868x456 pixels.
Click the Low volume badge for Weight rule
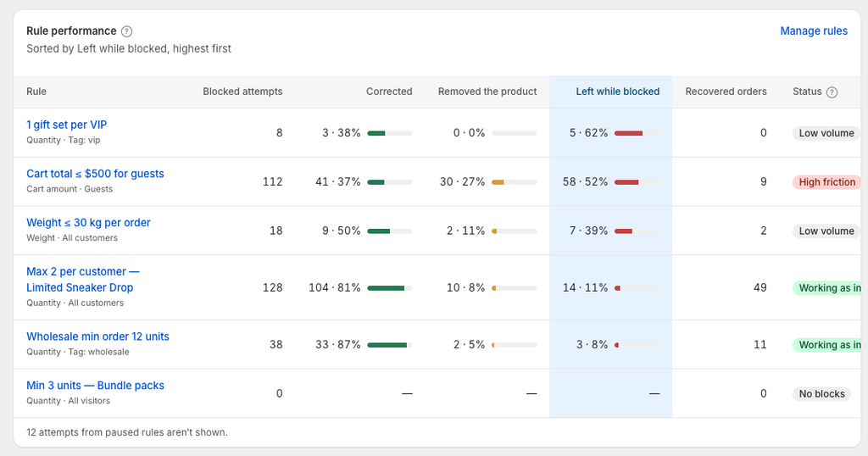coord(826,231)
